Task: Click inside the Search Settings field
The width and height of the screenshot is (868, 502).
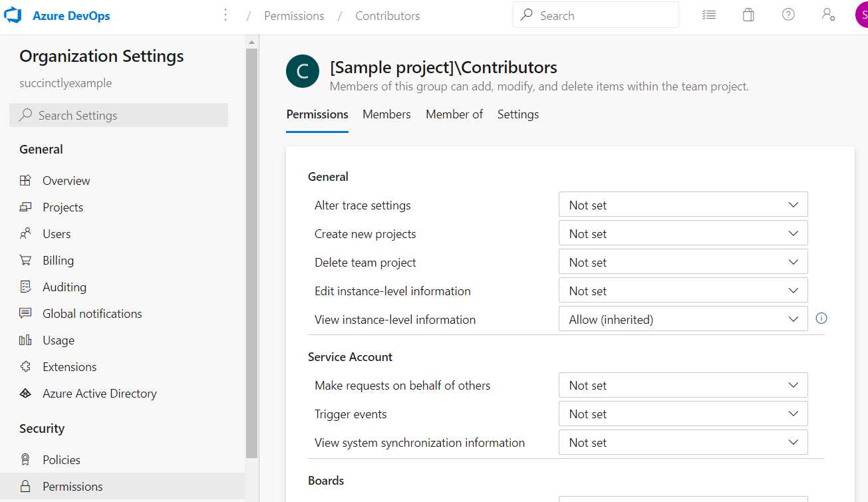Action: tap(118, 115)
